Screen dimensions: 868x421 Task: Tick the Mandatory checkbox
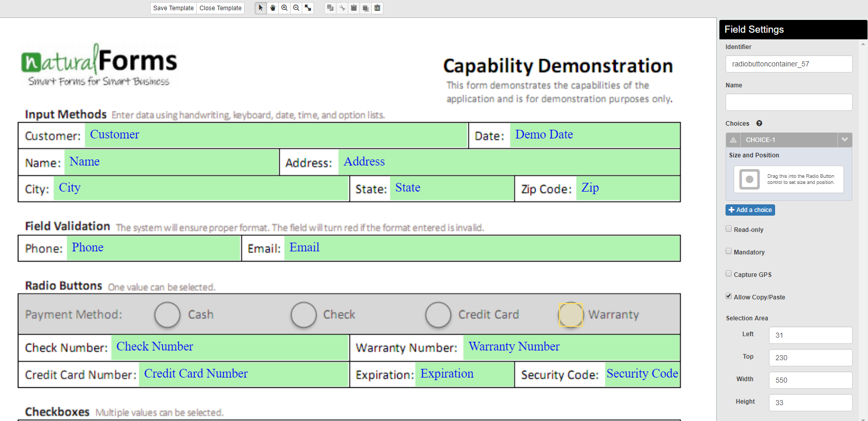point(729,251)
